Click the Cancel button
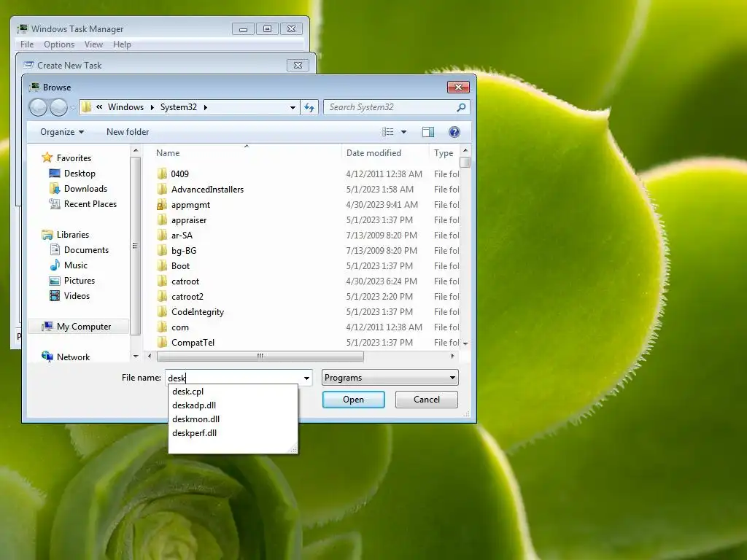747x560 pixels. [x=426, y=400]
